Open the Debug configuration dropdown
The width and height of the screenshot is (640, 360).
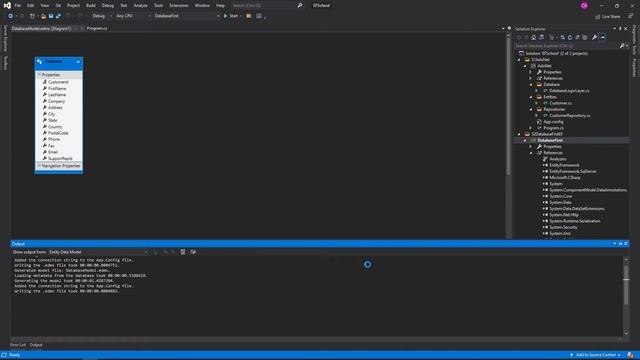coord(102,16)
